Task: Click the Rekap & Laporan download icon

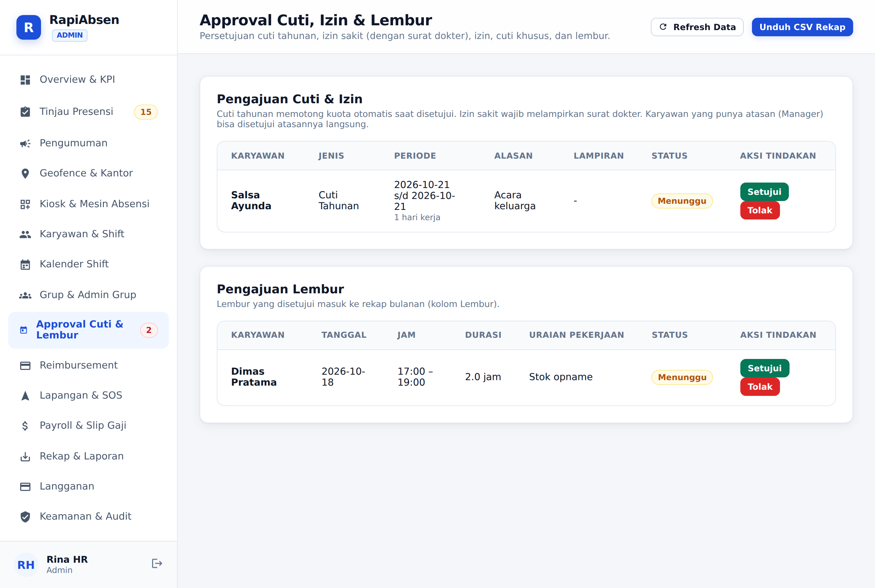Action: [25, 456]
